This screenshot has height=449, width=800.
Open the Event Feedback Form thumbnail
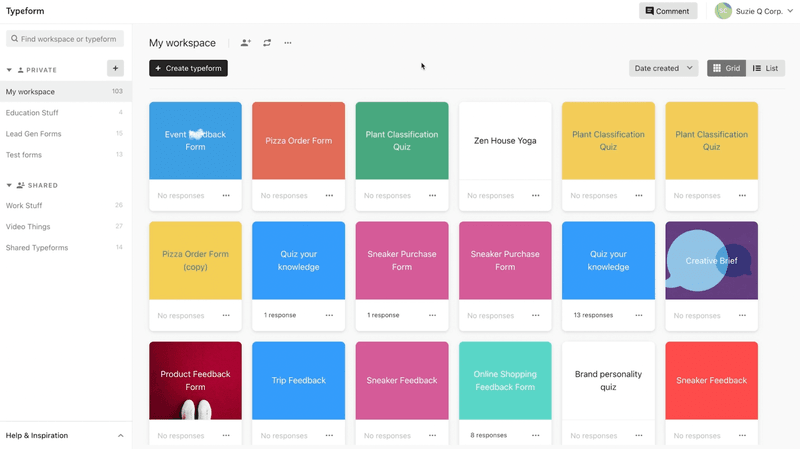(195, 141)
